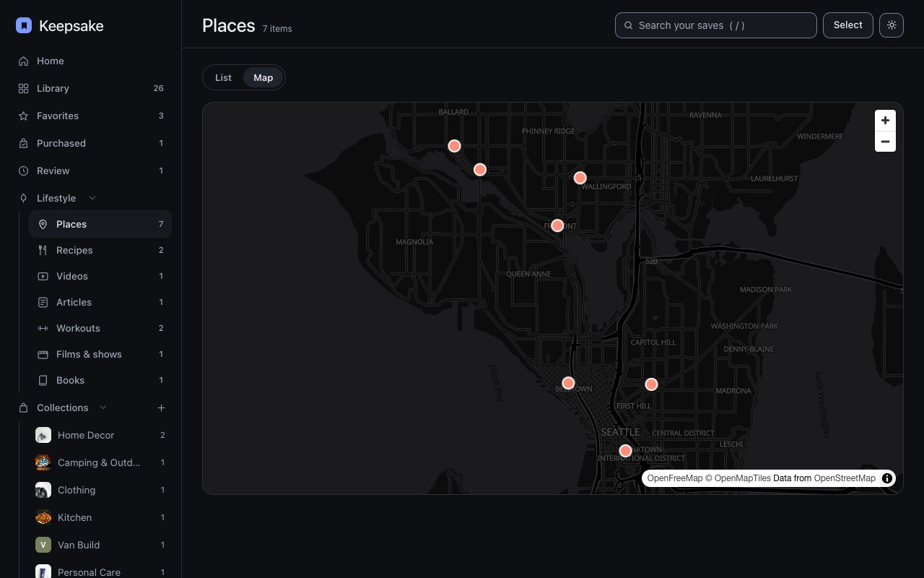
Task: Open the Films & shows category
Action: coord(100,355)
